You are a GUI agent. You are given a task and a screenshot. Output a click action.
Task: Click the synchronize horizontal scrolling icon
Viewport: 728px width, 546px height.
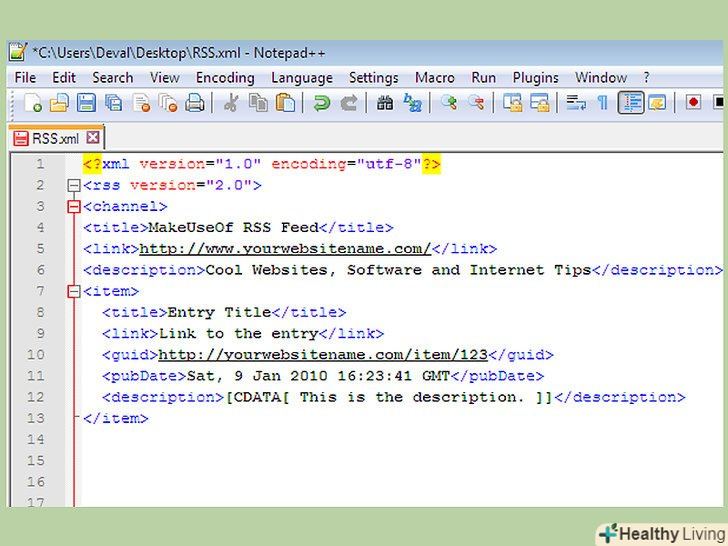click(x=540, y=103)
